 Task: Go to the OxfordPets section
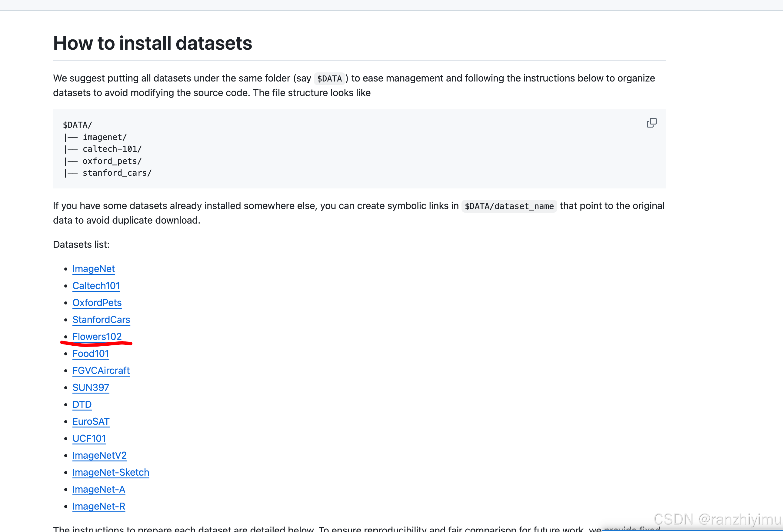tap(97, 303)
